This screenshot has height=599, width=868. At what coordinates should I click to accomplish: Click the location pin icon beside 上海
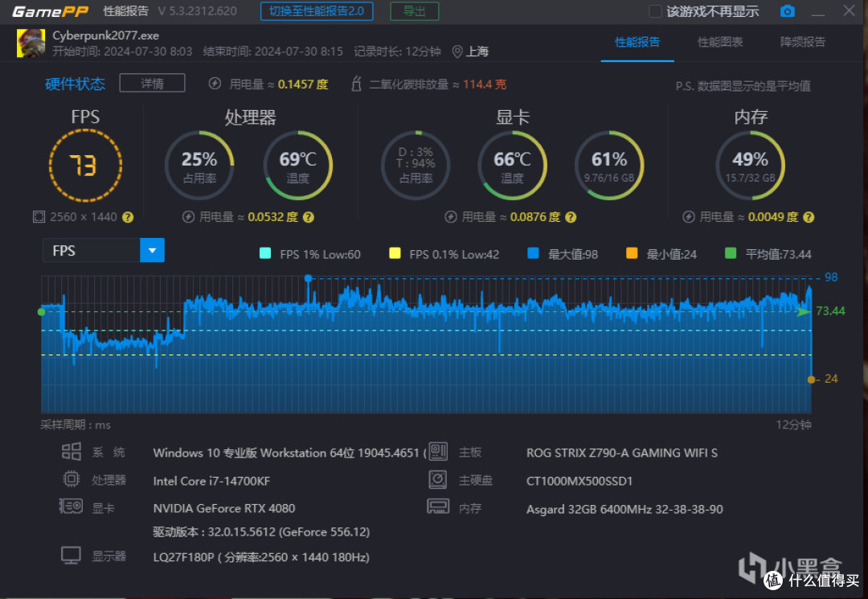pyautogui.click(x=457, y=52)
